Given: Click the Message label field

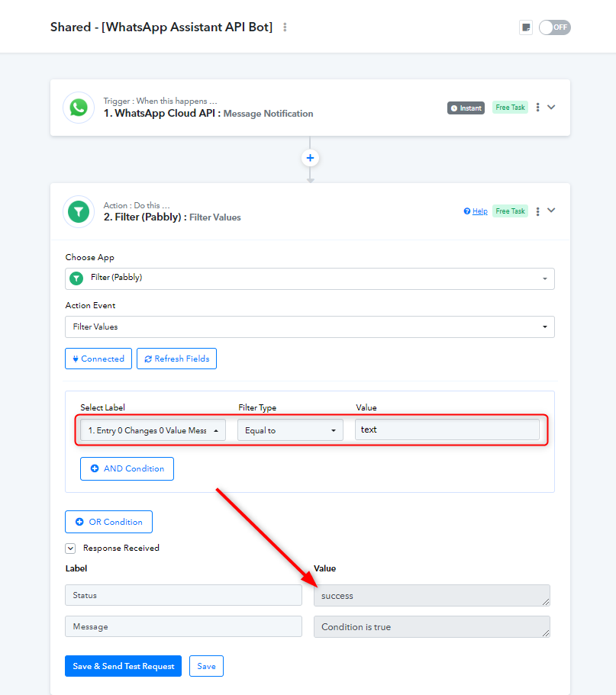Looking at the screenshot, I should pyautogui.click(x=184, y=626).
